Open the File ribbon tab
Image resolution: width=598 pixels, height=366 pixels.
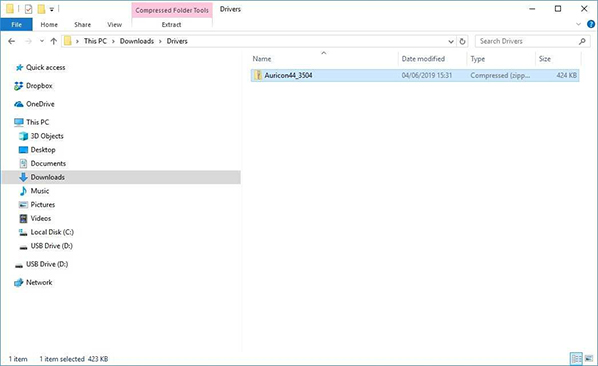point(16,25)
